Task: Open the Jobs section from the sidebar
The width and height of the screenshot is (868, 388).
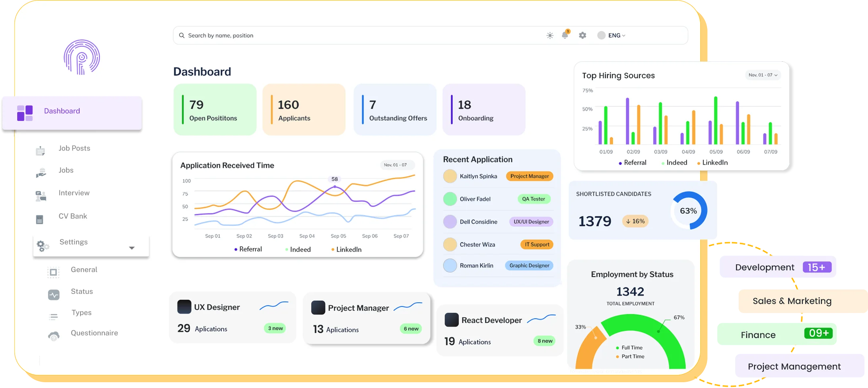Action: point(66,170)
